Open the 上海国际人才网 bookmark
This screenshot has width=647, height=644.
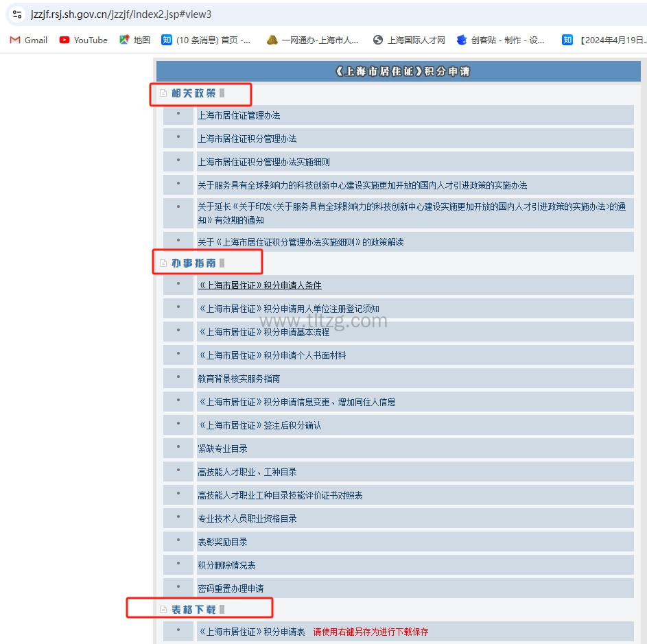coord(409,40)
